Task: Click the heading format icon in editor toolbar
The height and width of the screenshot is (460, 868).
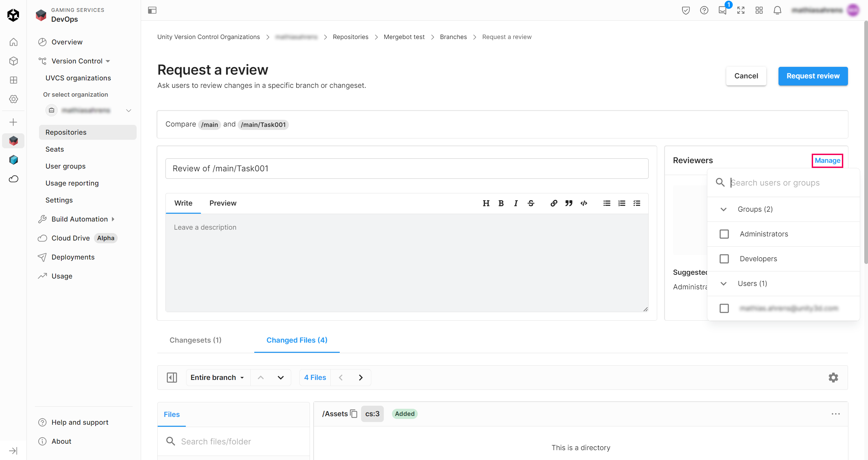Action: [486, 203]
